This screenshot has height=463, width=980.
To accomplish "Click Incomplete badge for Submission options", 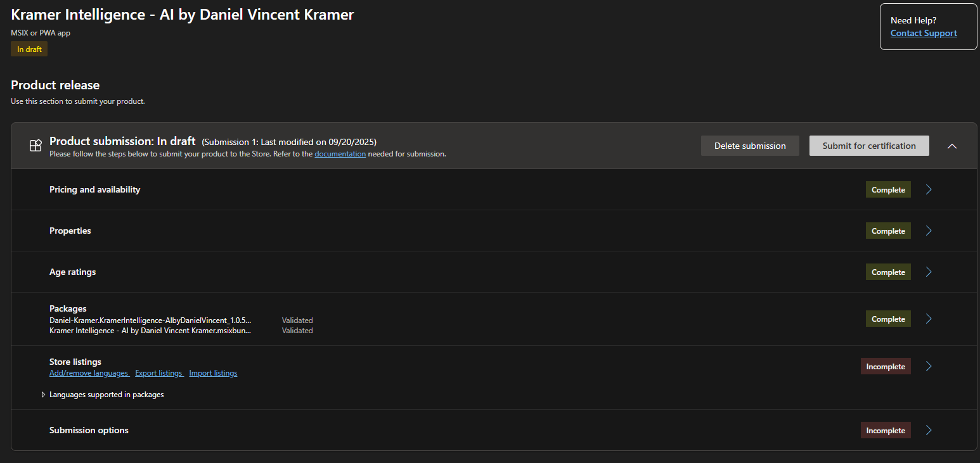I will pos(886,430).
